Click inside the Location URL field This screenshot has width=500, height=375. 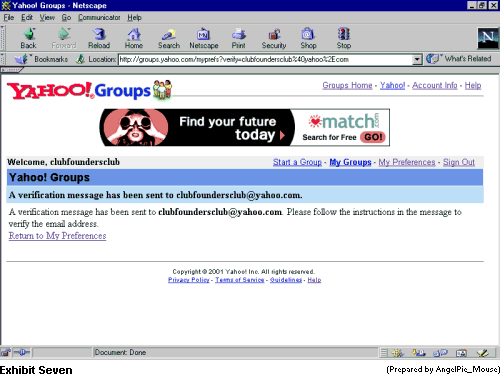coord(265,60)
